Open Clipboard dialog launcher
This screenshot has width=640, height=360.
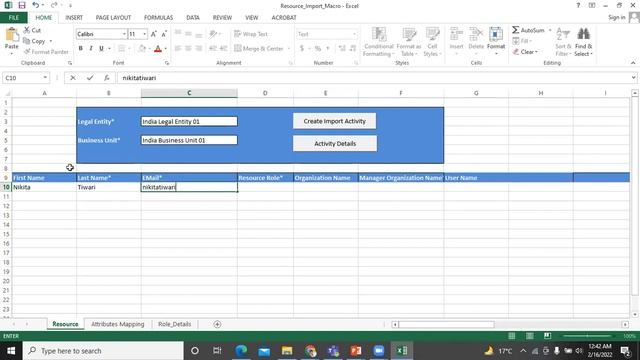click(x=70, y=63)
